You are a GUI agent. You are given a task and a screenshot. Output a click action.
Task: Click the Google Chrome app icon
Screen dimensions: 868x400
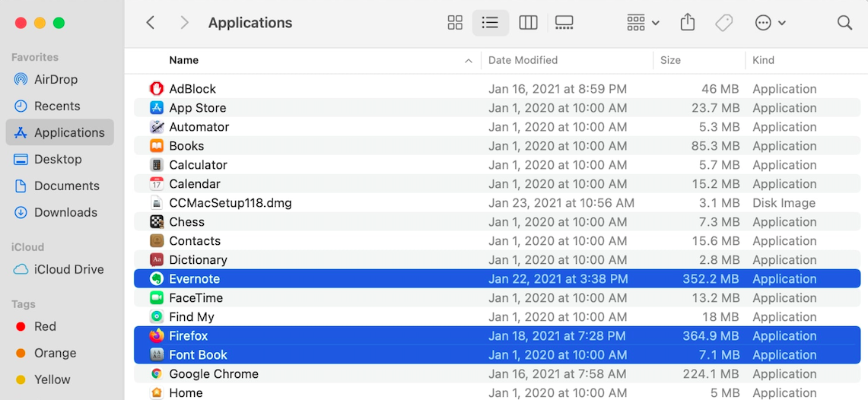pyautogui.click(x=157, y=373)
